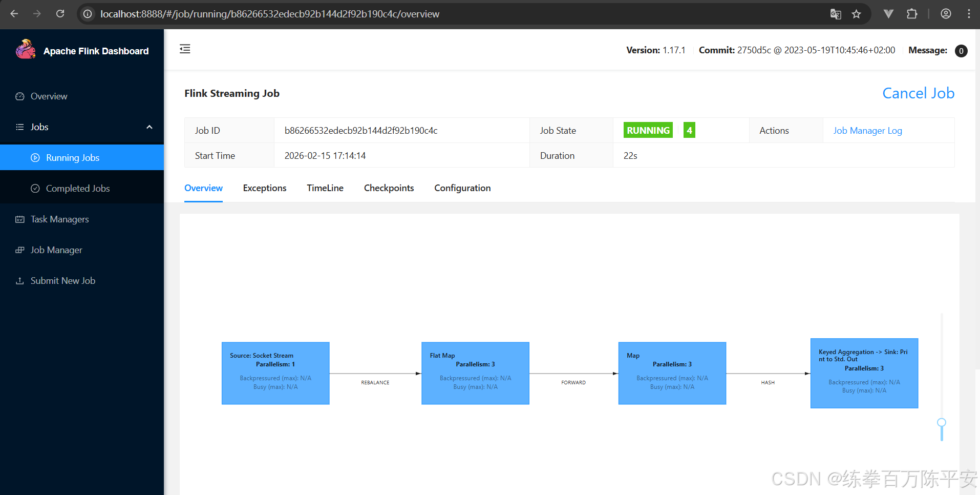Screen dimensions: 980x495
Task: Click the graph zoom slider handle
Action: (942, 423)
